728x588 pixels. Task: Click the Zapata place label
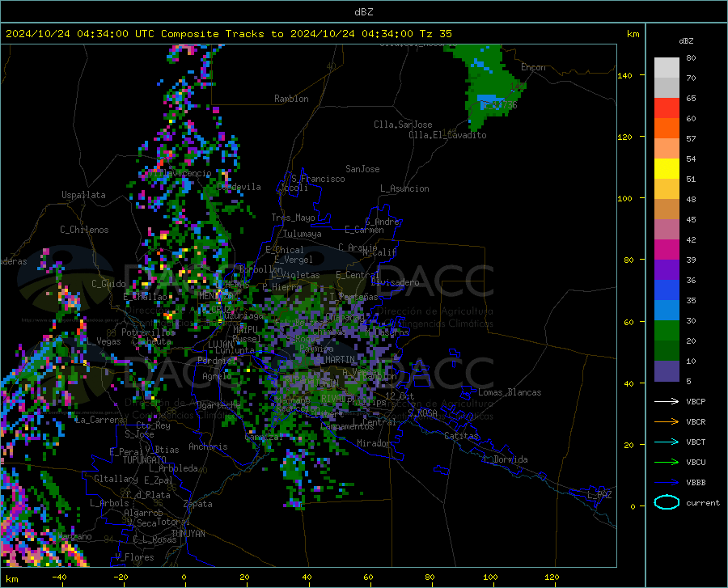198,504
